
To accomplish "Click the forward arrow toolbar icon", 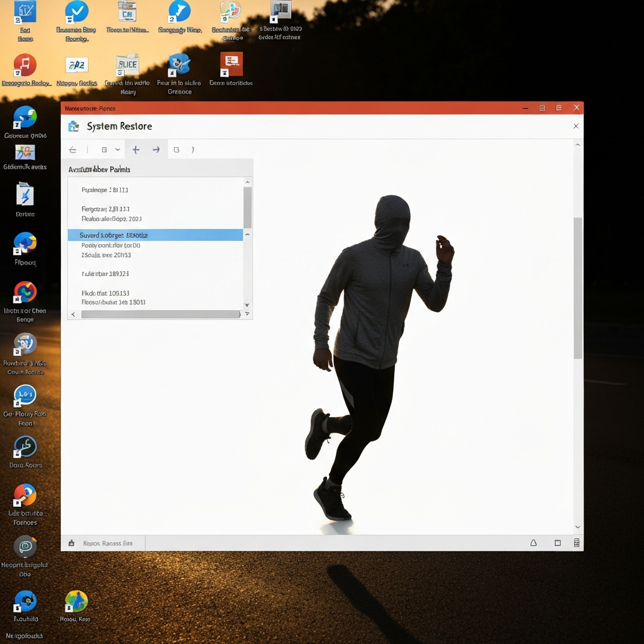I will point(155,149).
